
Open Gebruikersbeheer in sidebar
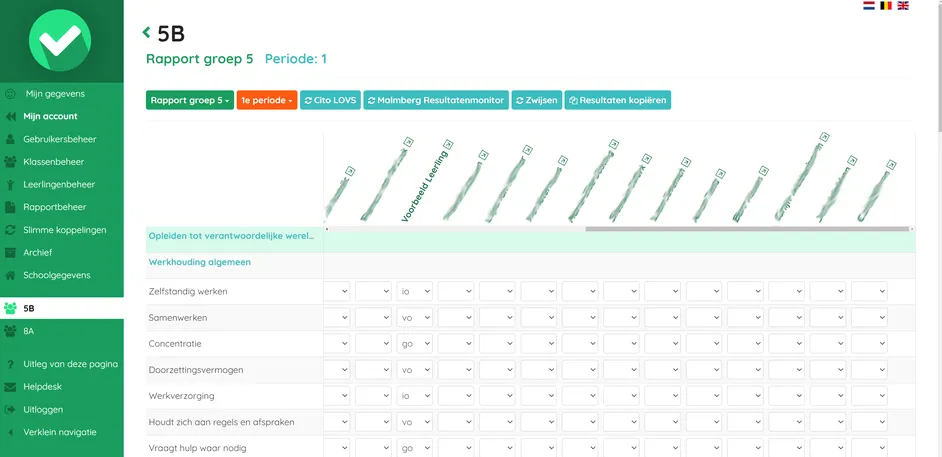(x=59, y=139)
